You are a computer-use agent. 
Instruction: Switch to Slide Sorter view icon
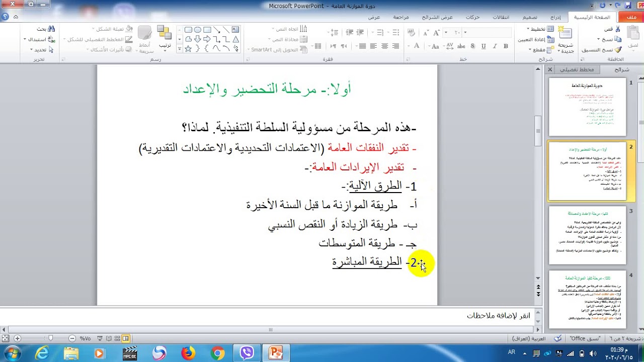117,338
